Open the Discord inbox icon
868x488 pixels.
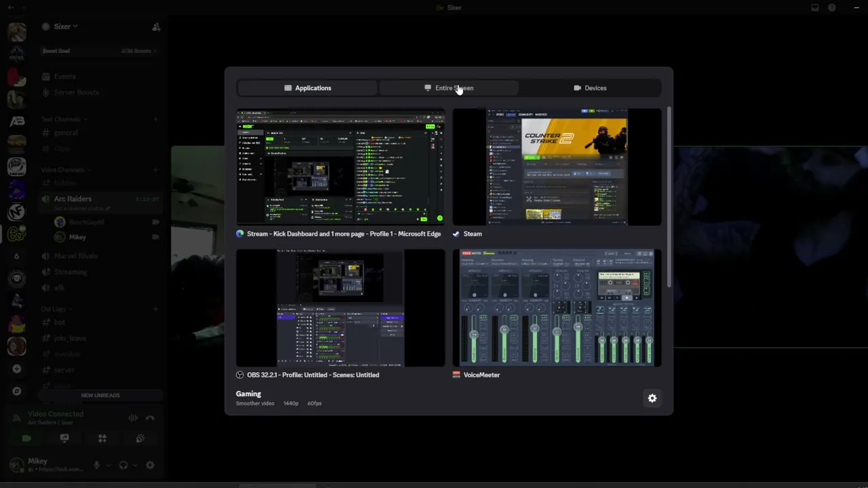[815, 7]
